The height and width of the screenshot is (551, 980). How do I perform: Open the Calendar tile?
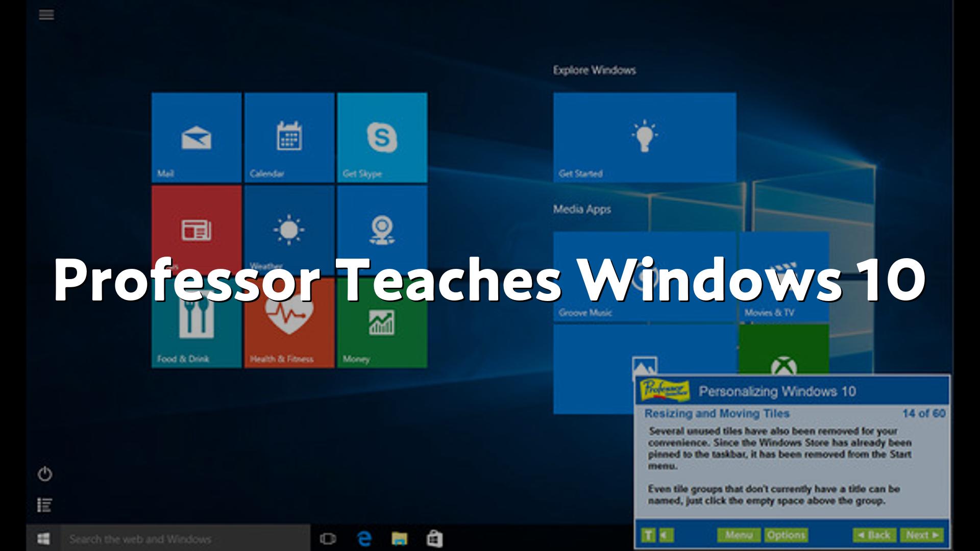click(289, 137)
